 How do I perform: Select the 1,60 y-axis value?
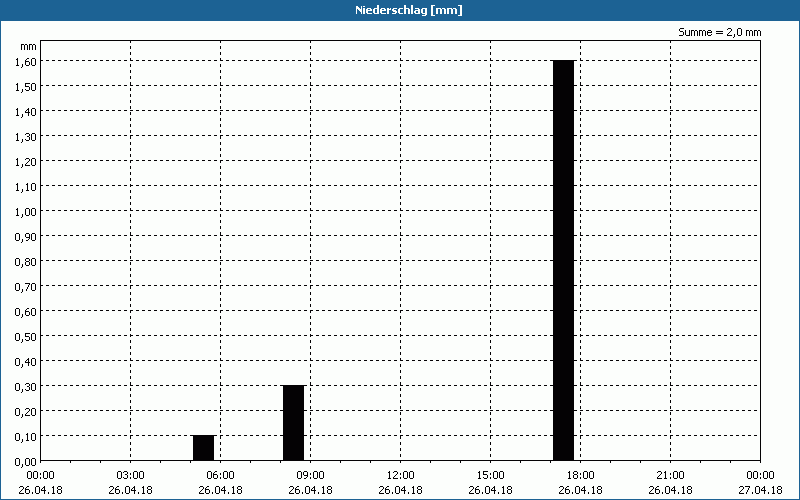click(26, 61)
